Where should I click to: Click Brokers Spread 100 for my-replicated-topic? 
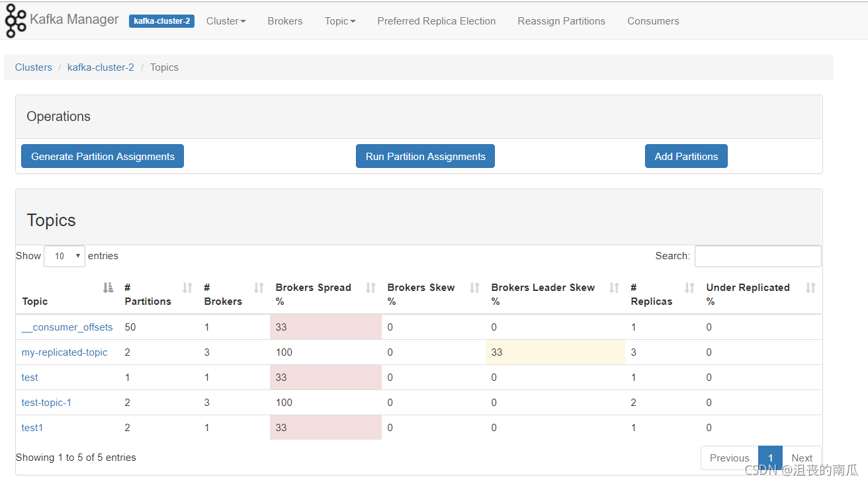click(284, 352)
